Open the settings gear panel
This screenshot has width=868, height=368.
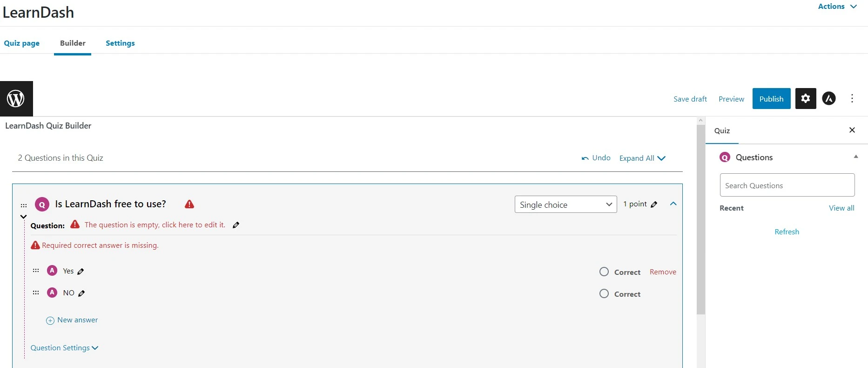(806, 98)
